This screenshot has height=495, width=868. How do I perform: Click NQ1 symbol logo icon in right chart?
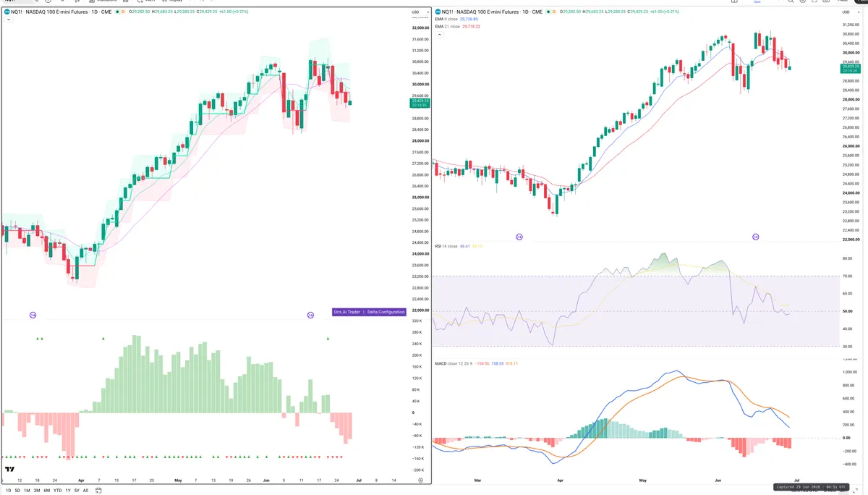click(x=438, y=12)
